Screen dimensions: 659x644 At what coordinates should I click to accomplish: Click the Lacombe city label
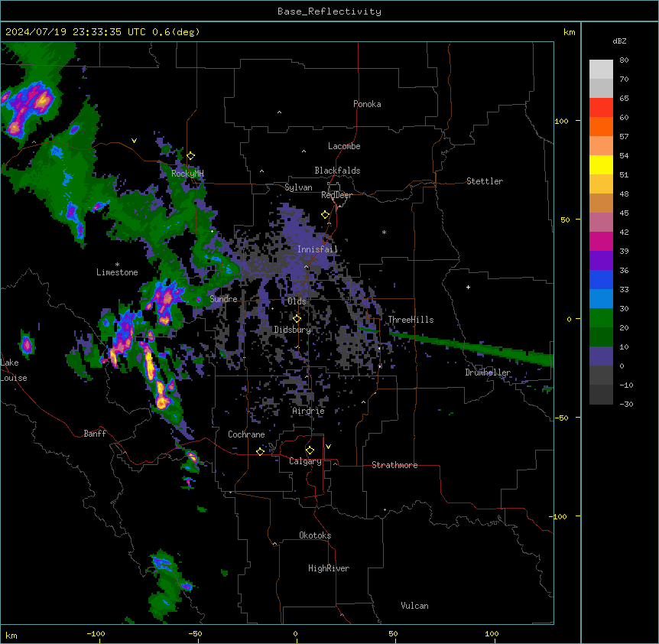click(344, 146)
